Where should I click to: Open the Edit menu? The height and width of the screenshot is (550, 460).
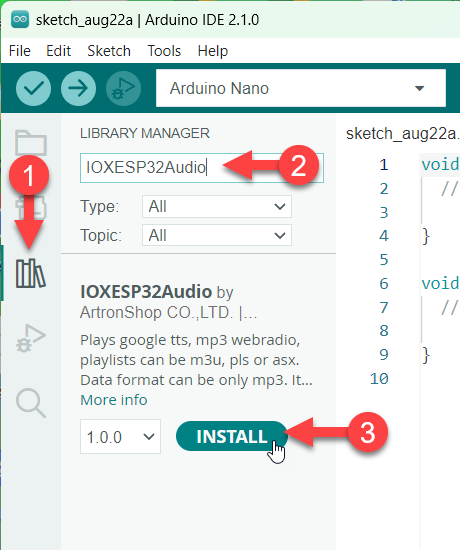click(x=59, y=51)
